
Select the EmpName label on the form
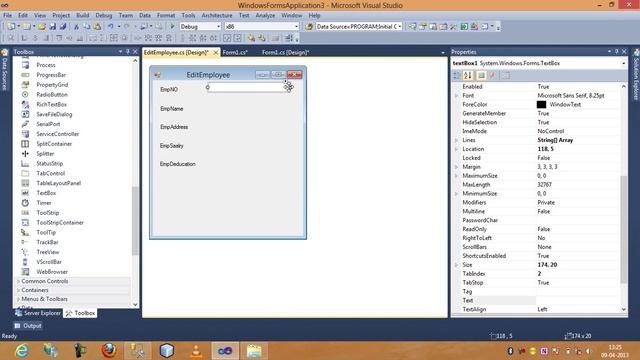[171, 109]
